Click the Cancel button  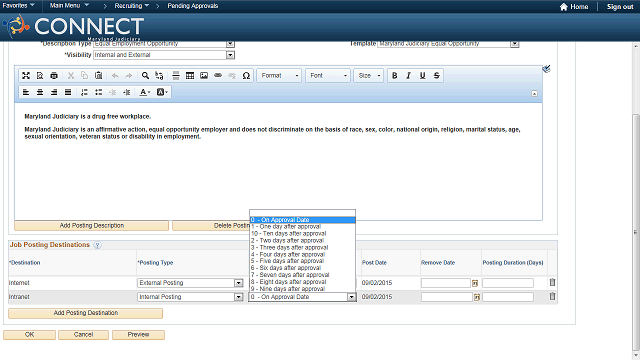pos(83,335)
